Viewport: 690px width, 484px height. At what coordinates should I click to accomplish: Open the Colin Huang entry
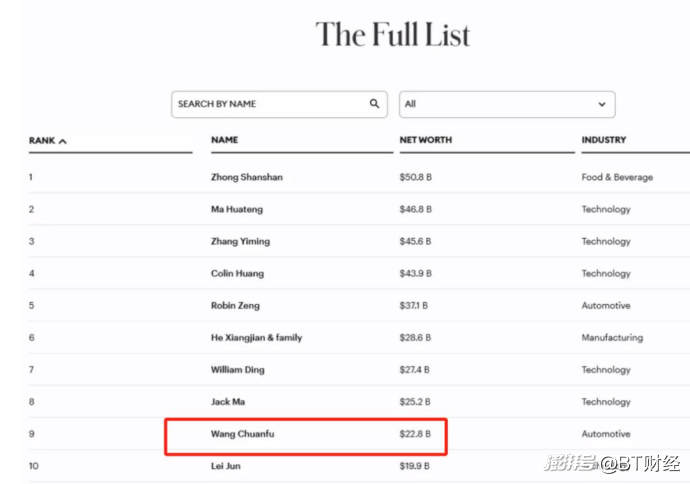pos(238,273)
